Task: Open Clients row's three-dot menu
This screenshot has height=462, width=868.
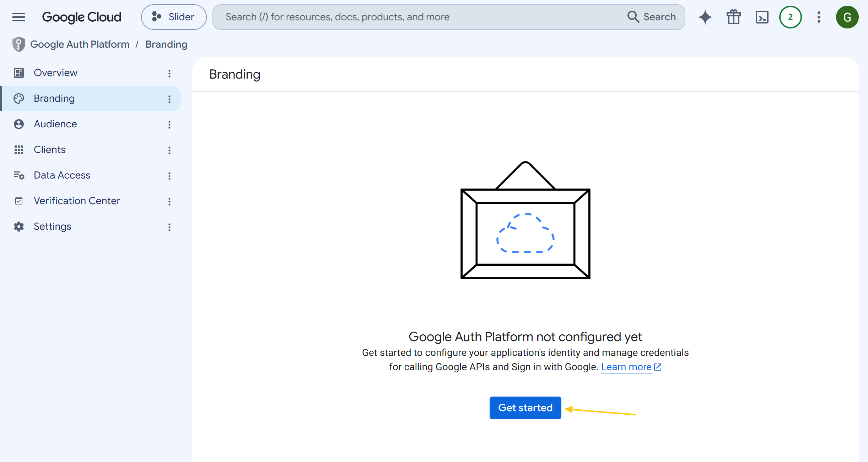Action: click(x=169, y=150)
